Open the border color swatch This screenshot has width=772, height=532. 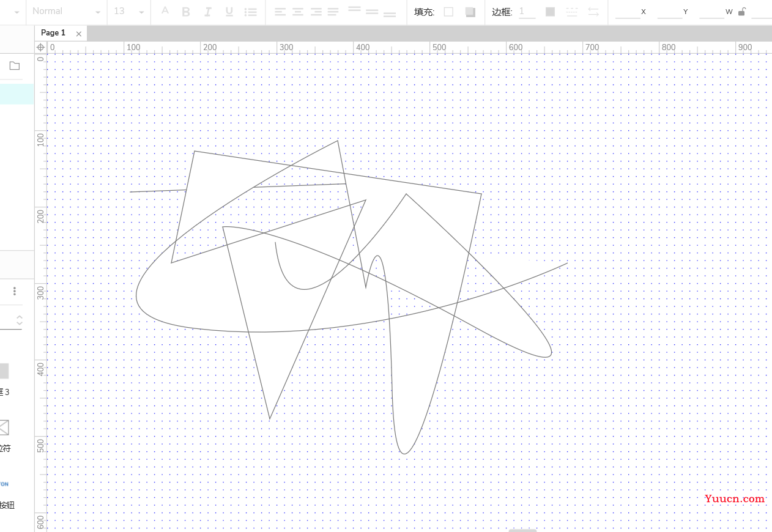click(551, 12)
